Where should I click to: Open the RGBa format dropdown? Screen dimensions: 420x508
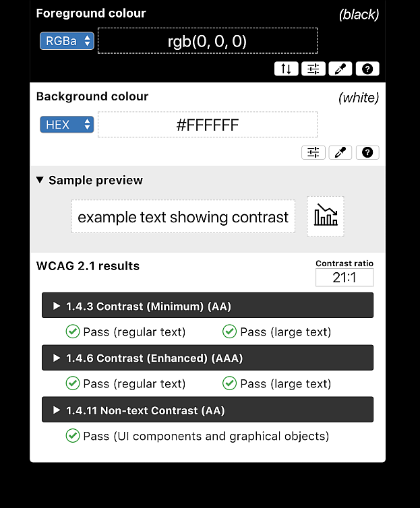pos(67,41)
